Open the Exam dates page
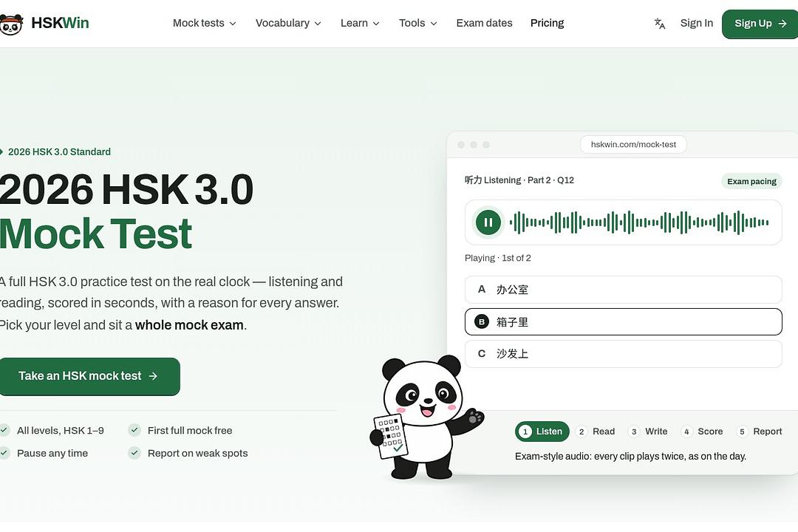This screenshot has height=532, width=798. (484, 24)
